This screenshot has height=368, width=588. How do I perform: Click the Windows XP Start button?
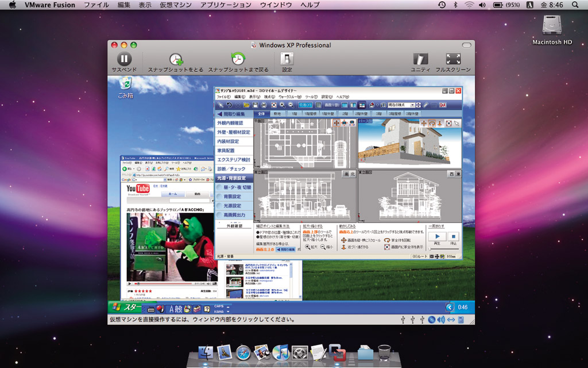click(x=127, y=308)
